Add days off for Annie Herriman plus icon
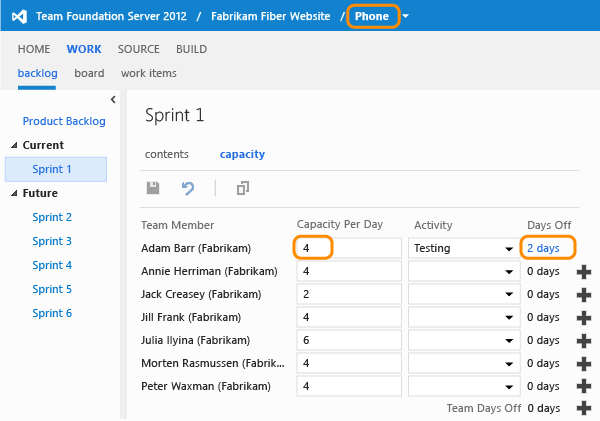Image resolution: width=600 pixels, height=421 pixels. [584, 271]
